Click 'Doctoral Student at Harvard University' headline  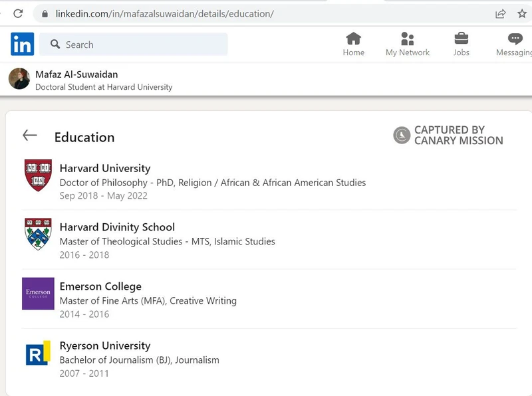pos(104,87)
